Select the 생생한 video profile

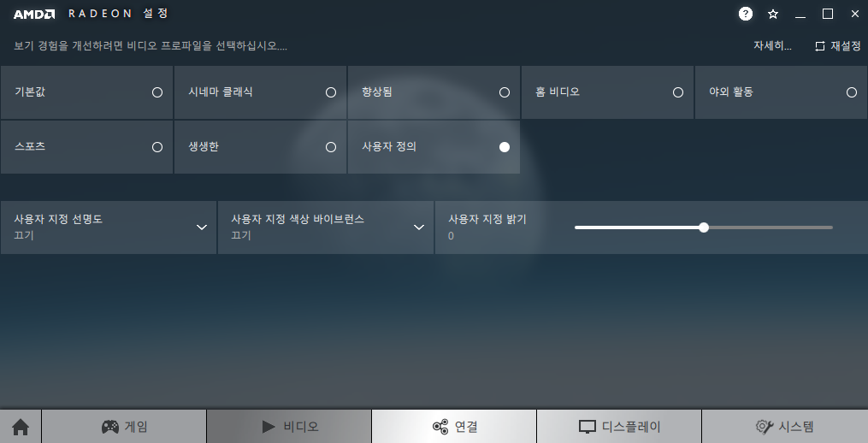(x=260, y=147)
